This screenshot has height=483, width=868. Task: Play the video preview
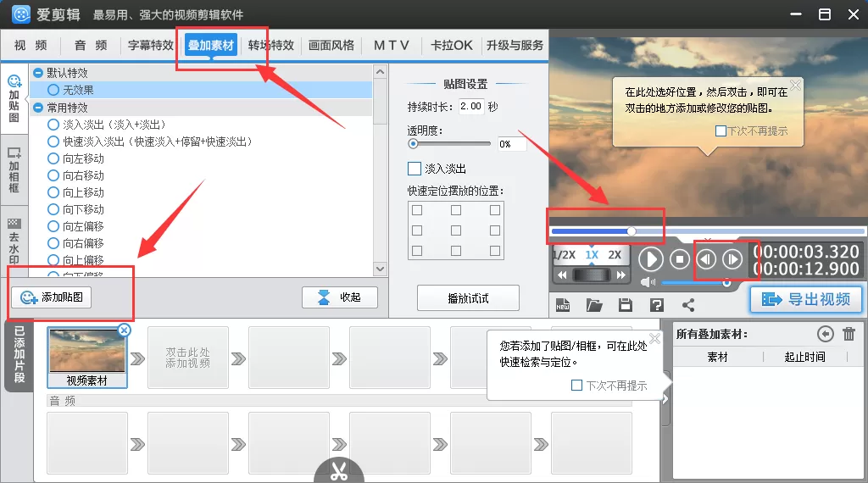(x=651, y=259)
